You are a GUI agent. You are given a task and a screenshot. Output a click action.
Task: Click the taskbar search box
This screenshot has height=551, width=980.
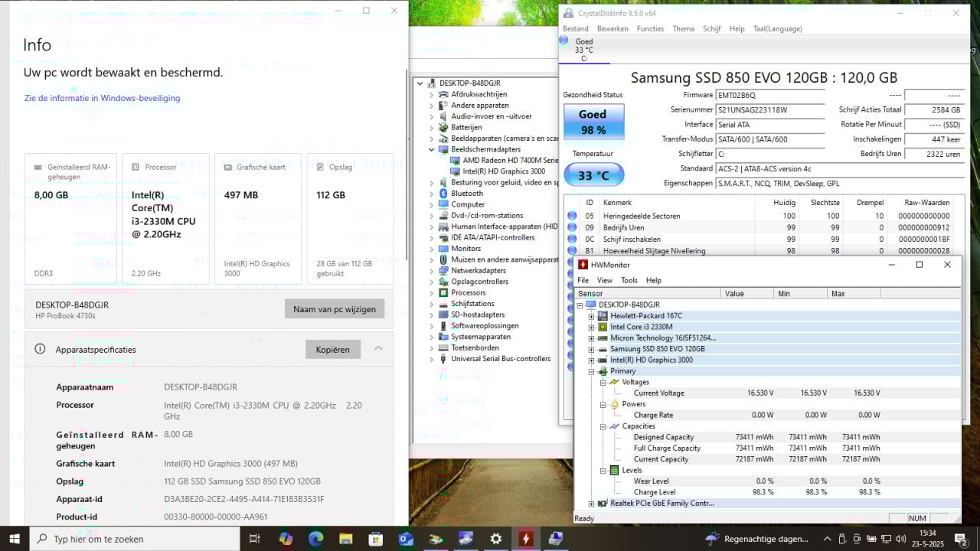click(135, 539)
